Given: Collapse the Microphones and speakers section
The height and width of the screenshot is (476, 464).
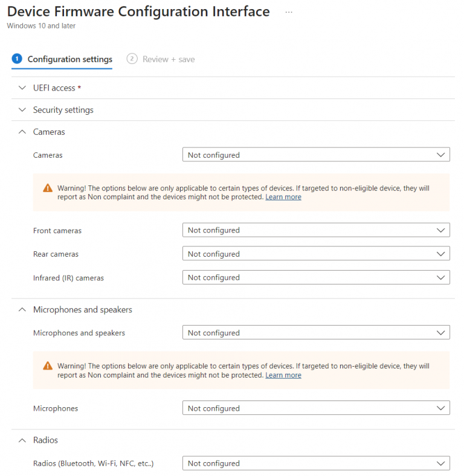Looking at the screenshot, I should 22,310.
